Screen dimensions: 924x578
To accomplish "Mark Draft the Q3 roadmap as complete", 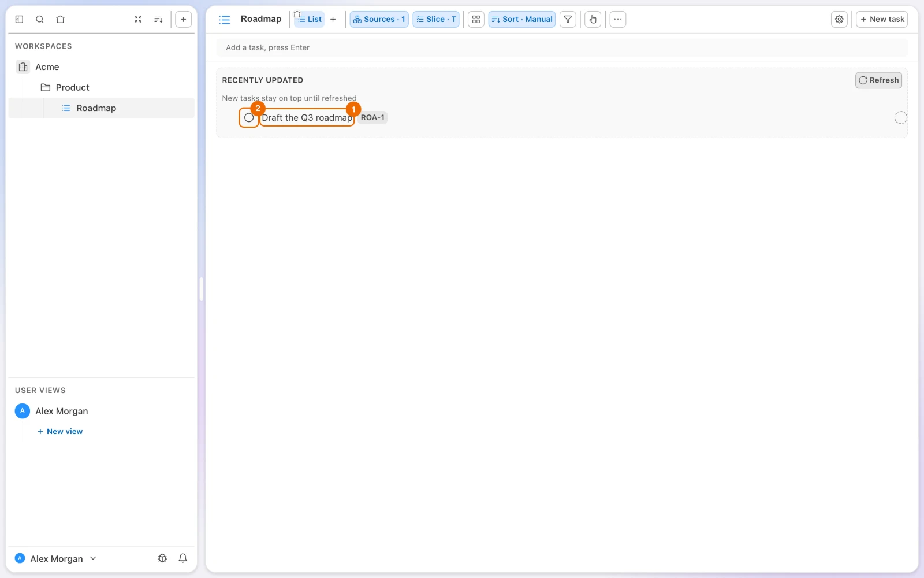I will pos(249,117).
